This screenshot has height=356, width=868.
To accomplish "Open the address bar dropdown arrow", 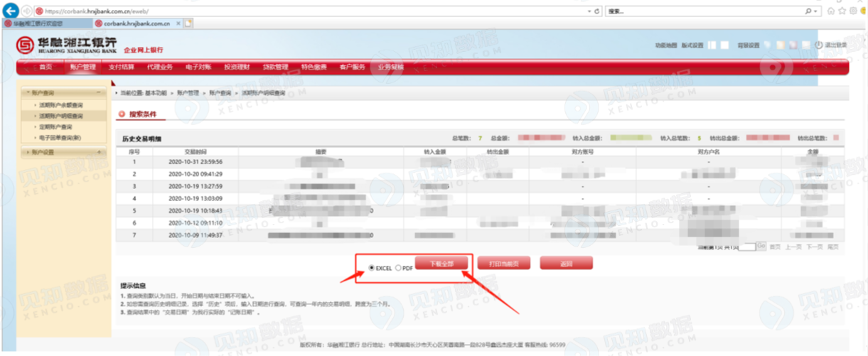I will point(588,11).
